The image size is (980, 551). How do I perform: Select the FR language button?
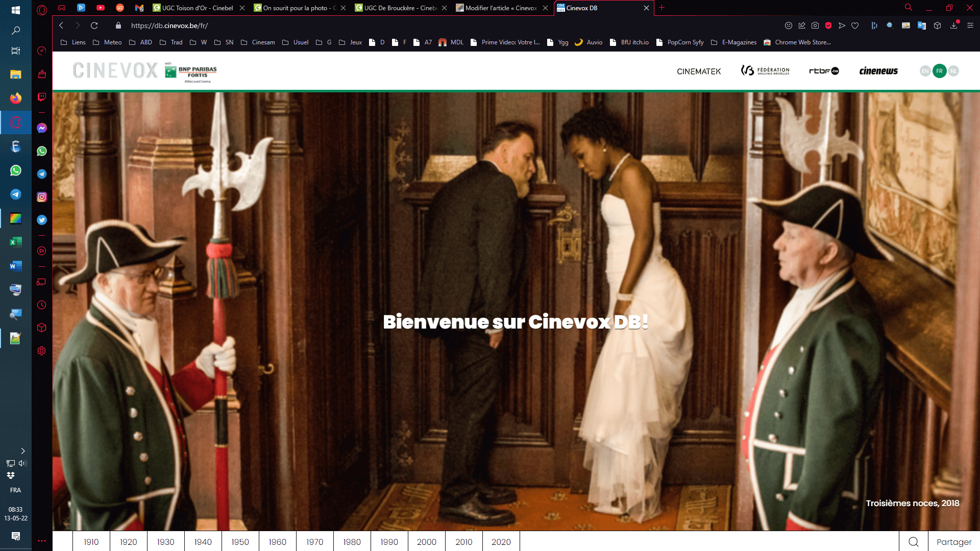click(939, 71)
